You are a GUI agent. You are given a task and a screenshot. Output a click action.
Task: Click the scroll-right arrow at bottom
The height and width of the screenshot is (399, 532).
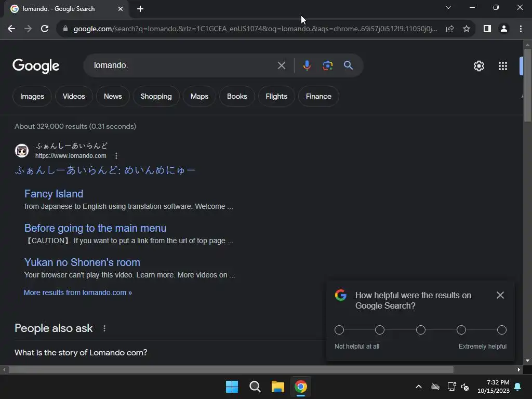519,369
